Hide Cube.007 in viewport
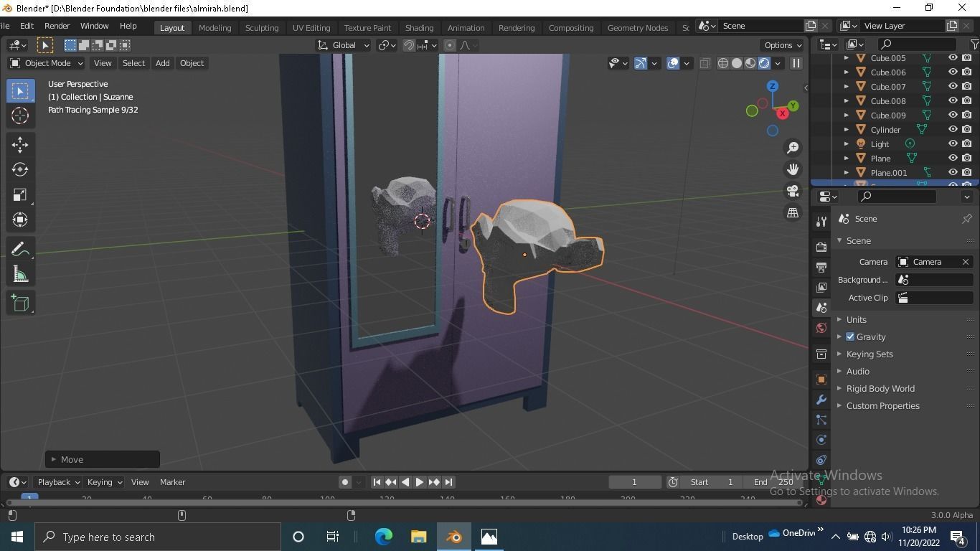 (x=953, y=87)
